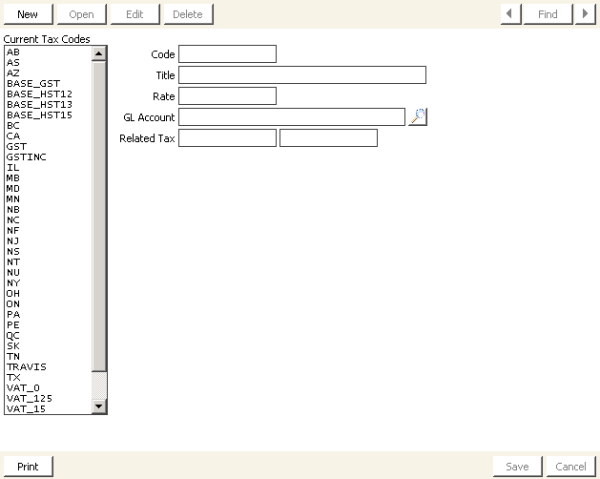Click the Find button

(548, 14)
